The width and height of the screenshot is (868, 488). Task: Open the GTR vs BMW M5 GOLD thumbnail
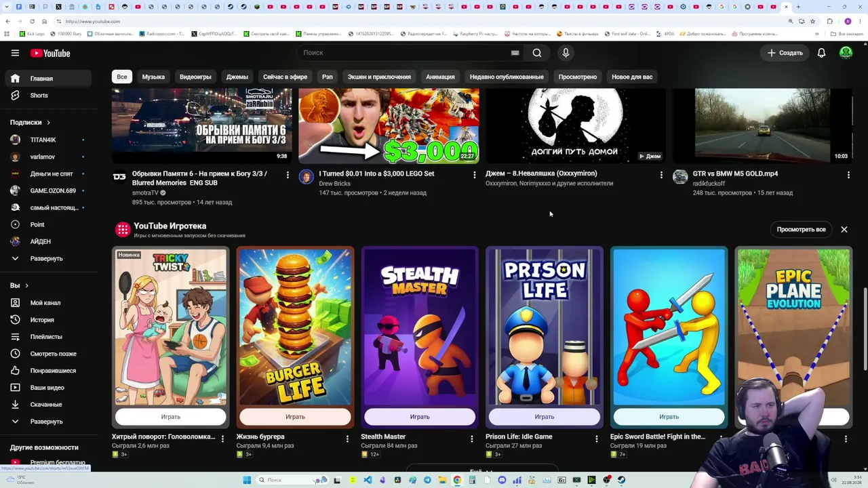point(762,126)
